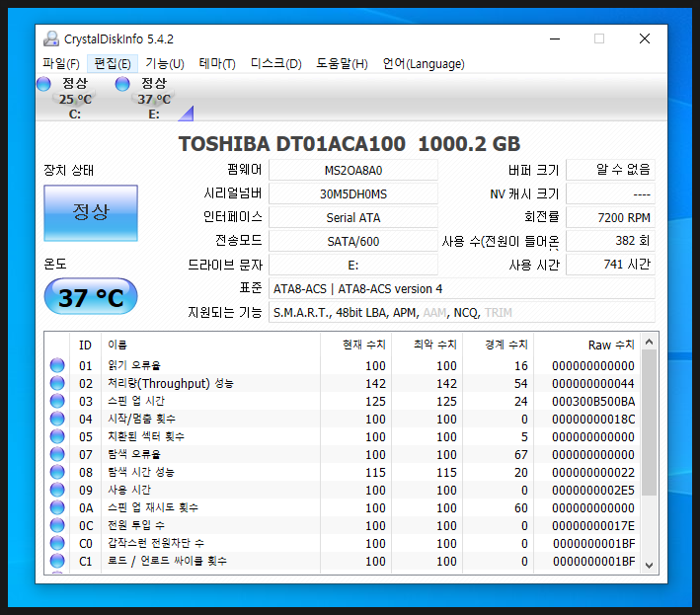
Task: Click the ID column header
Action: [x=85, y=345]
